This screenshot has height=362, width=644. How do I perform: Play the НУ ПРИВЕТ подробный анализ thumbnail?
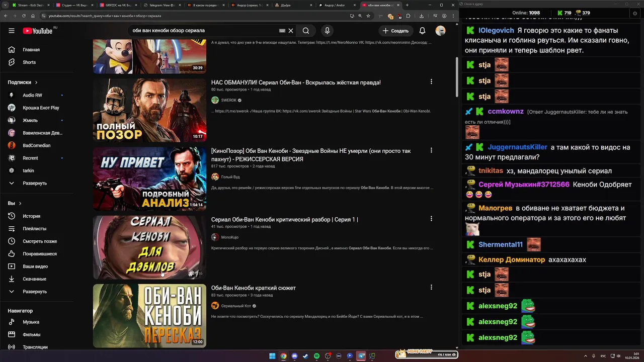tap(149, 178)
